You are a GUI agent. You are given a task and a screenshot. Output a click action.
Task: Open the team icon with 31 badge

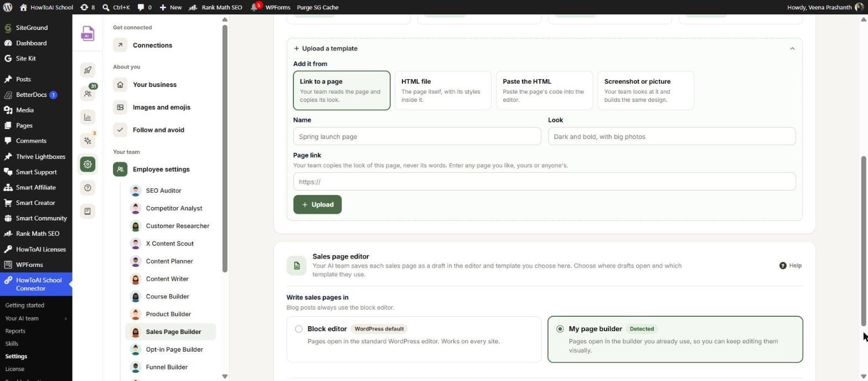pos(87,94)
